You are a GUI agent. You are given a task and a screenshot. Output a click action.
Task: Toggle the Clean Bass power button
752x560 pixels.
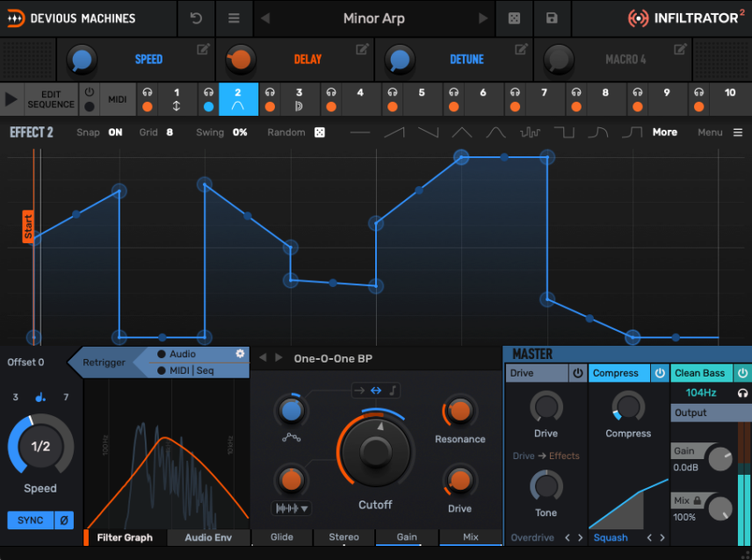tap(743, 373)
